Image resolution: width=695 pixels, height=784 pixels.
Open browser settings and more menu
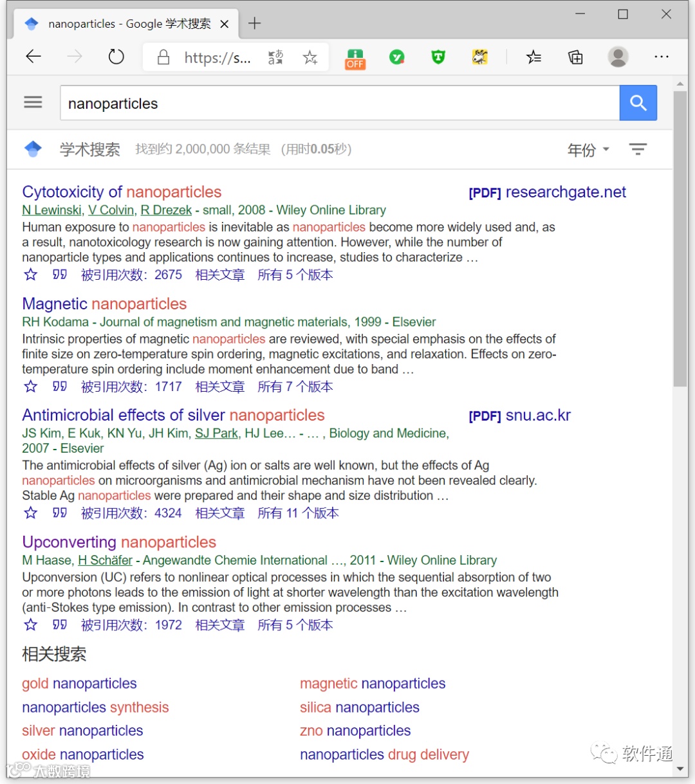tap(662, 57)
